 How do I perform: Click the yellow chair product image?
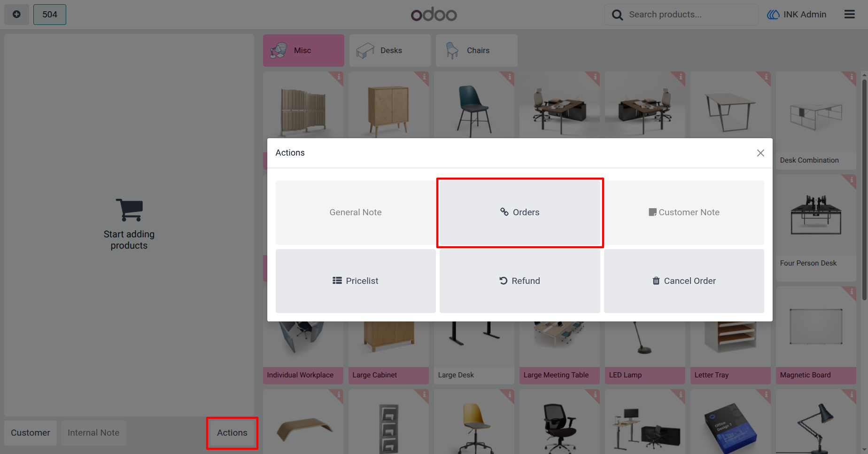coord(474,422)
